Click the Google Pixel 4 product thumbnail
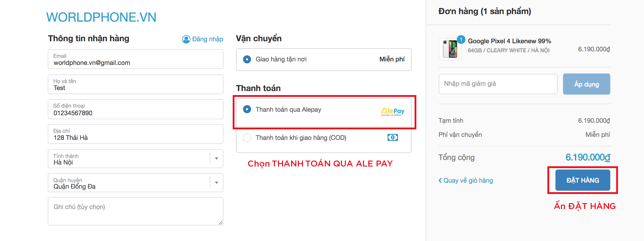The image size is (644, 241). [x=450, y=49]
